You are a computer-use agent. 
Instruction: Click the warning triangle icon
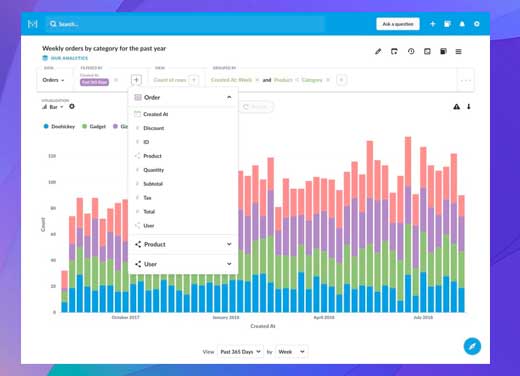(x=457, y=107)
